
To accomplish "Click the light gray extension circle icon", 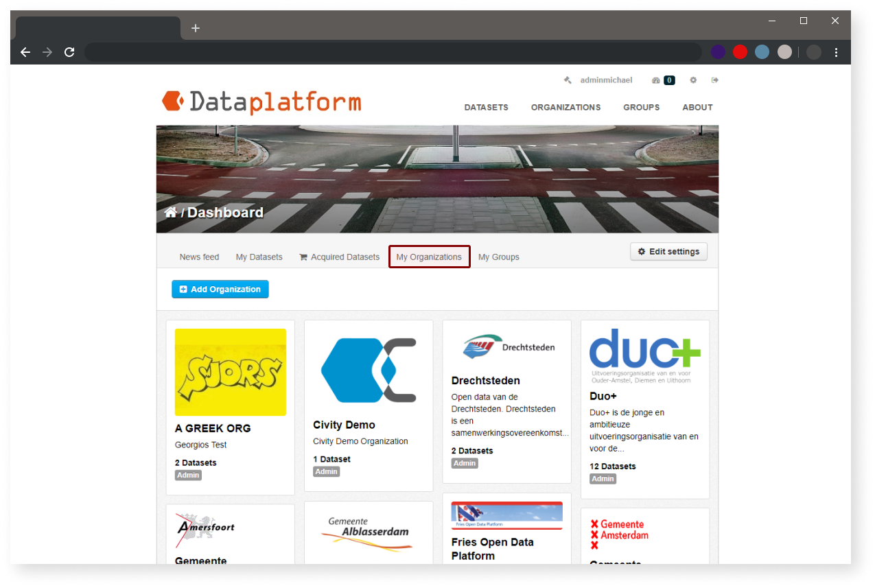I will point(784,52).
